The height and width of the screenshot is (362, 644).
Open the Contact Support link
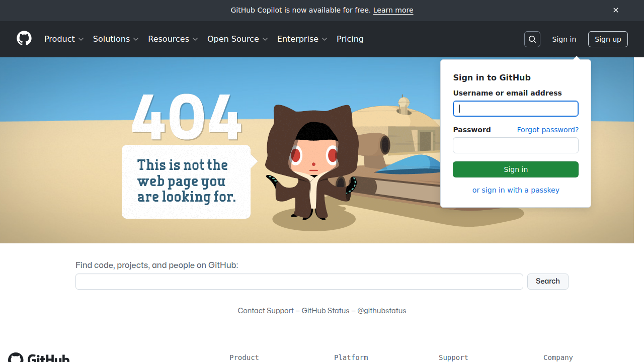266,311
